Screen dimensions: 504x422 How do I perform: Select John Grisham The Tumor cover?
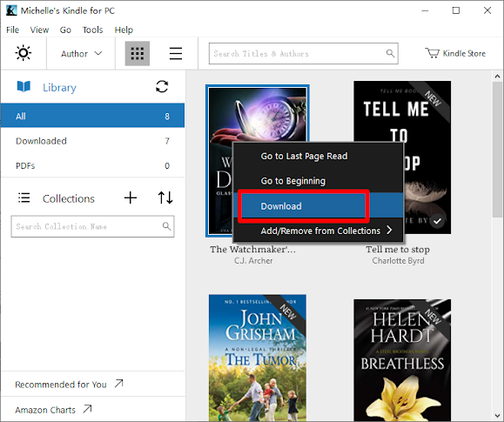pyautogui.click(x=258, y=358)
